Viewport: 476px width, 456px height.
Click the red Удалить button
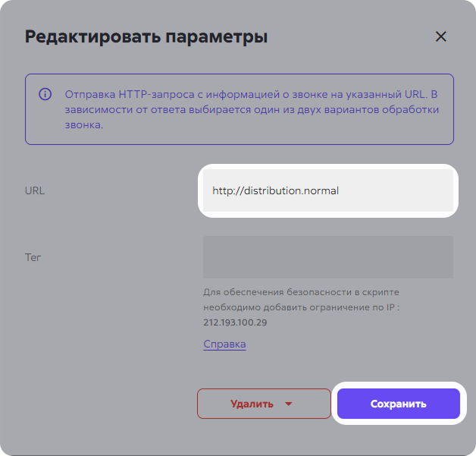(264, 404)
